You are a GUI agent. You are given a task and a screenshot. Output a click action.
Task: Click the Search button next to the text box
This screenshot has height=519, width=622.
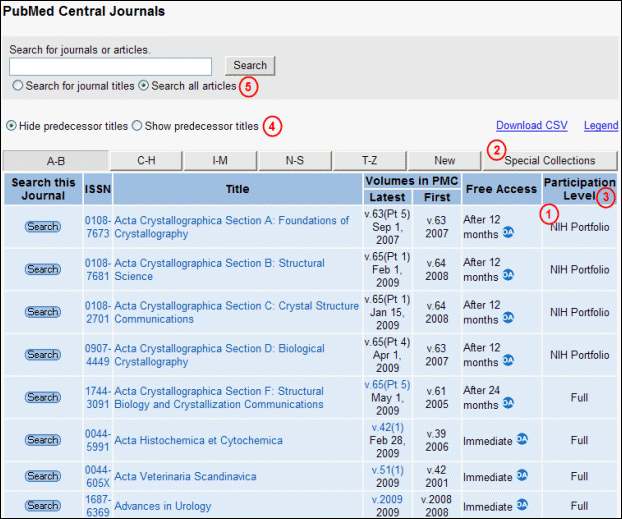click(x=249, y=66)
